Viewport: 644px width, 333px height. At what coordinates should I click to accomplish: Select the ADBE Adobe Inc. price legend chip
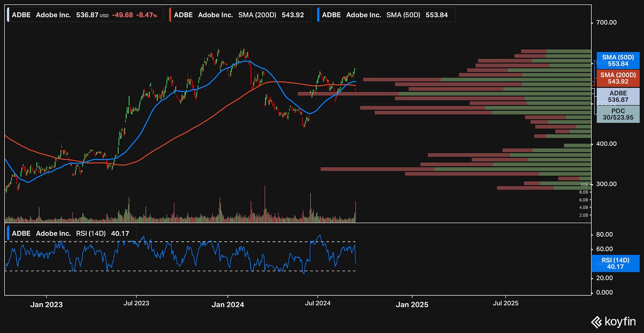tap(86, 15)
